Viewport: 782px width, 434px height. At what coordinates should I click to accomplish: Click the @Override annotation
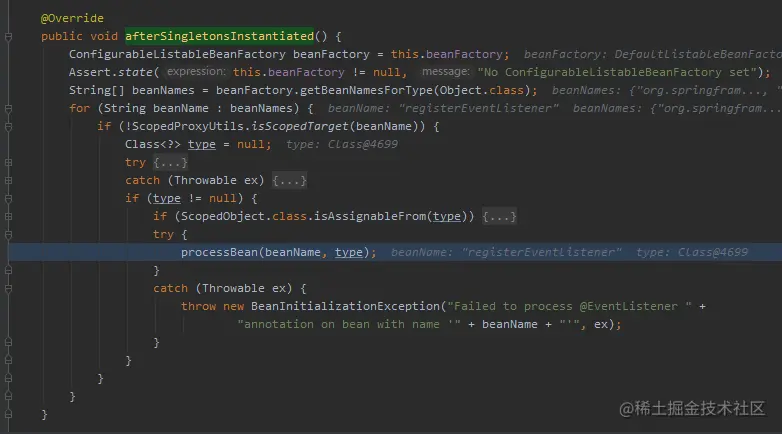(72, 18)
